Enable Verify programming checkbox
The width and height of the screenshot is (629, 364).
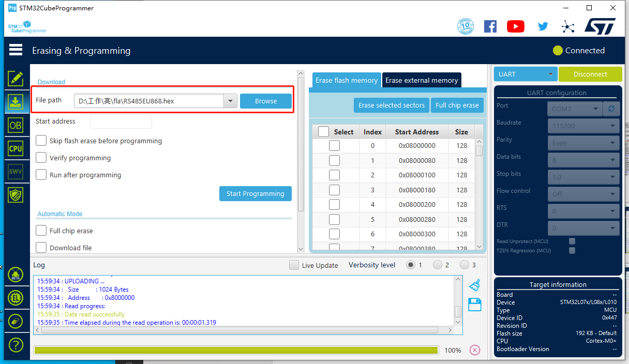pos(41,158)
